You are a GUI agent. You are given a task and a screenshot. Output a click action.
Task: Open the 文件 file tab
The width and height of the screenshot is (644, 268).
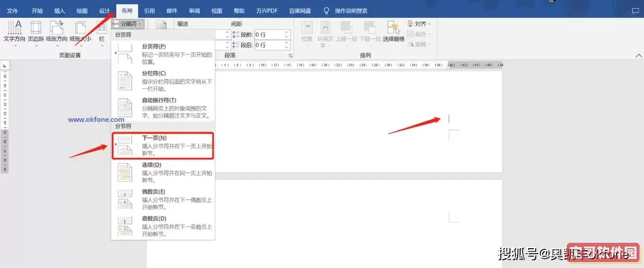(x=12, y=11)
